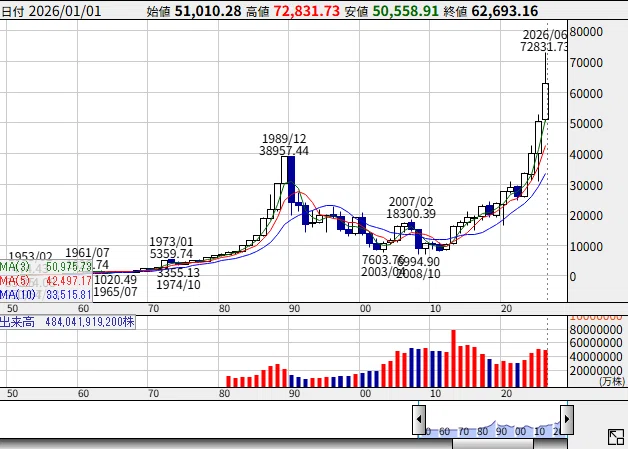Click the mini overview chart inside the range navigator
The image size is (628, 449).
click(493, 429)
